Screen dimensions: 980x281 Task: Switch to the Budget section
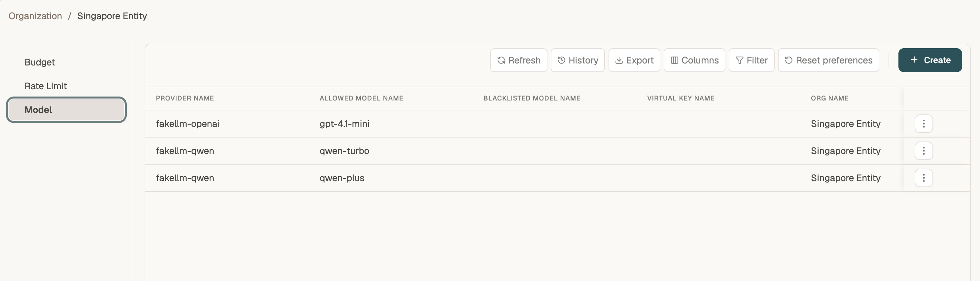coord(40,62)
